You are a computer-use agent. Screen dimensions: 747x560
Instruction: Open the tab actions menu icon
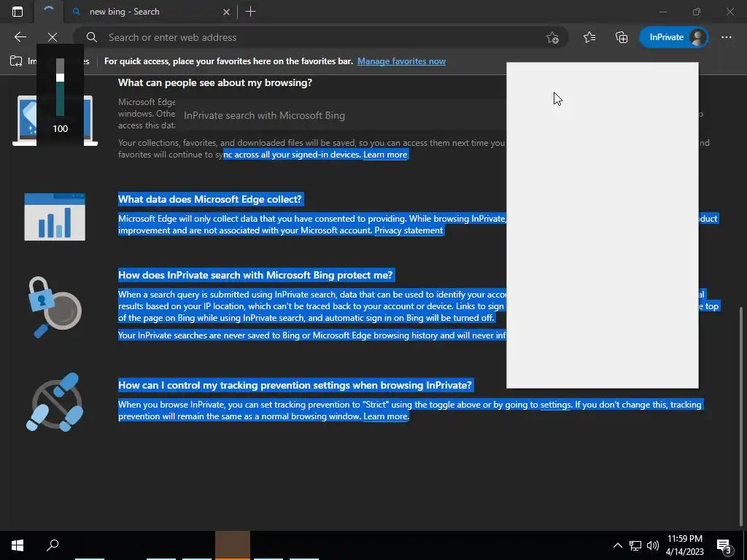pos(18,12)
